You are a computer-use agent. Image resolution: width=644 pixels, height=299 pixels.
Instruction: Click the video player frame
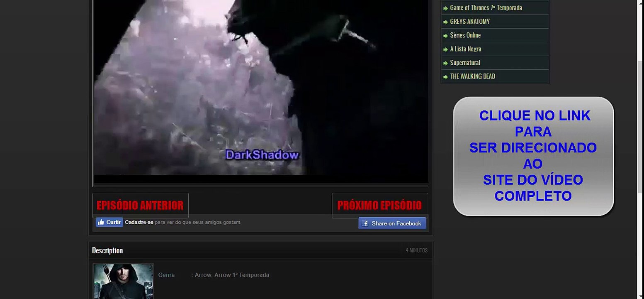click(261, 91)
